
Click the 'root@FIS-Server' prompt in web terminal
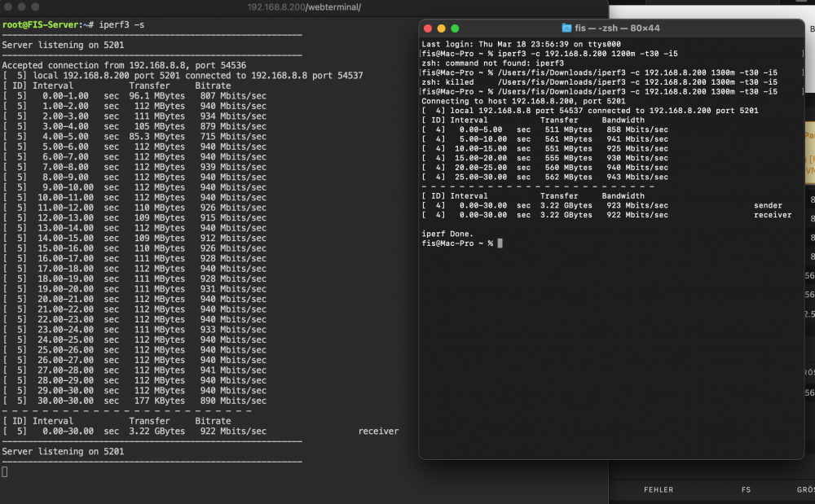coord(41,25)
